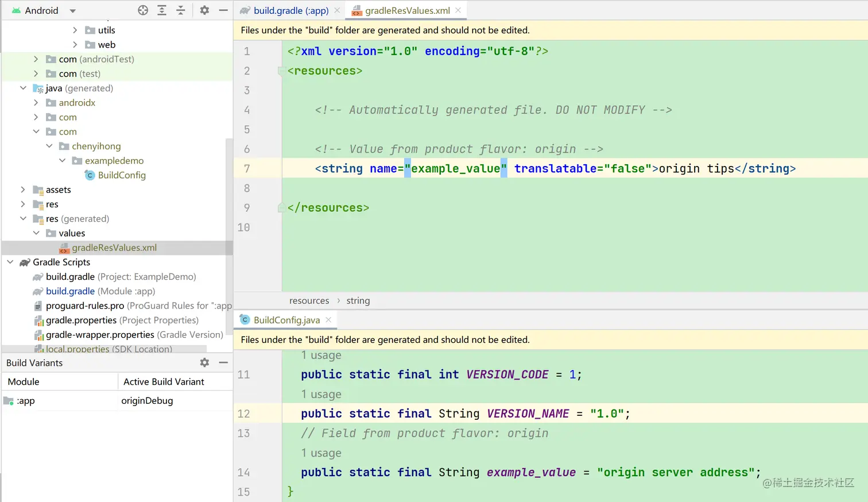Click the Active Build Variant column header
This screenshot has height=502, width=868.
click(176, 381)
